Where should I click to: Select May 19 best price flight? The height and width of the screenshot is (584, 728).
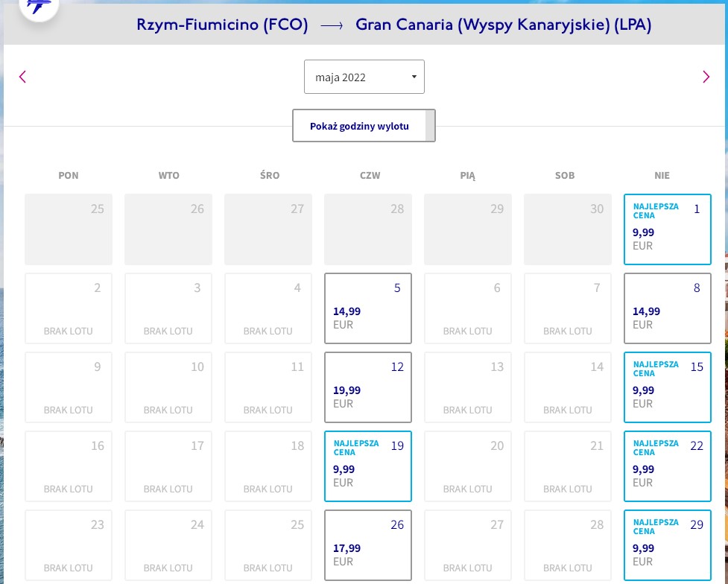point(367,466)
